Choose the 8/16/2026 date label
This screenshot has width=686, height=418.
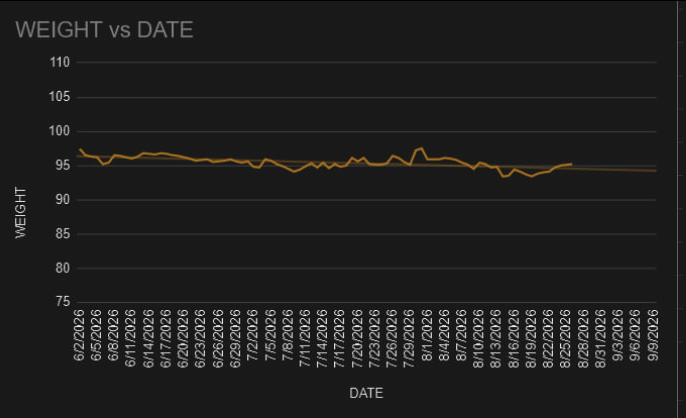pyautogui.click(x=513, y=338)
